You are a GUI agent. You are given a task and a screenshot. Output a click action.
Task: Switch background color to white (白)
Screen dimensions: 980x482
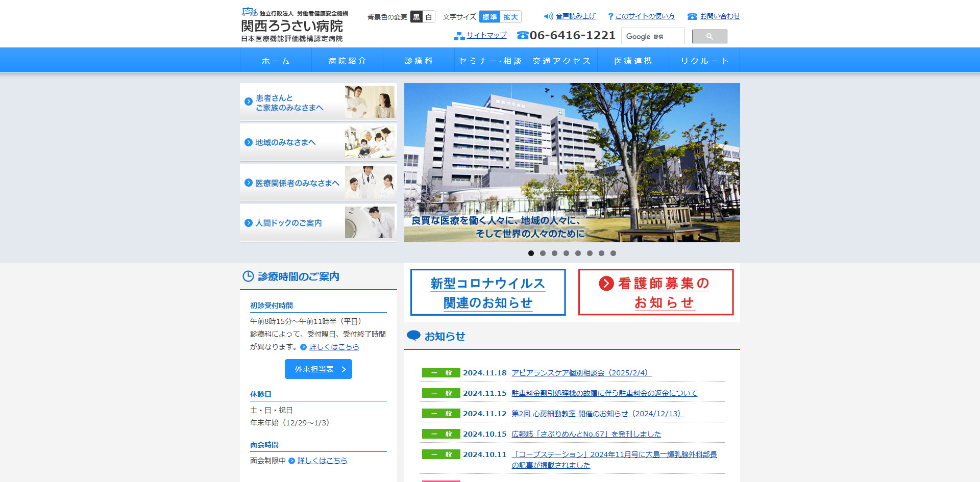click(429, 17)
